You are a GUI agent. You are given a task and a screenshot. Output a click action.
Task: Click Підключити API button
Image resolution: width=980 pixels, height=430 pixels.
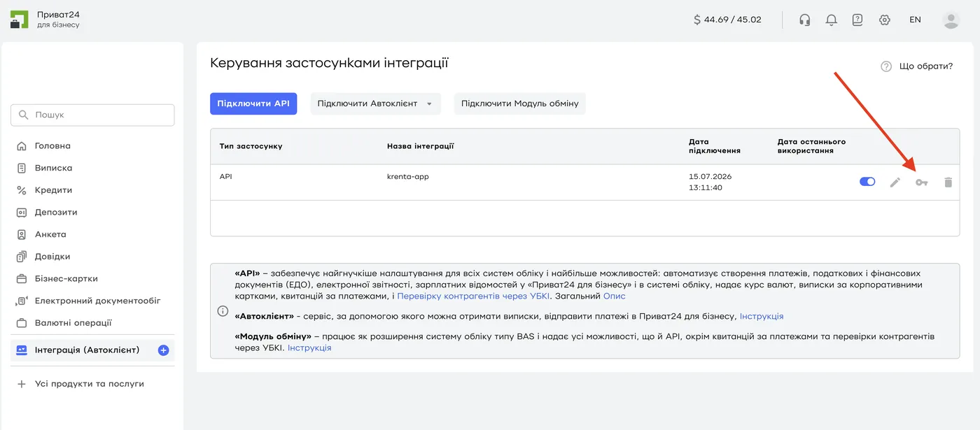pos(253,103)
